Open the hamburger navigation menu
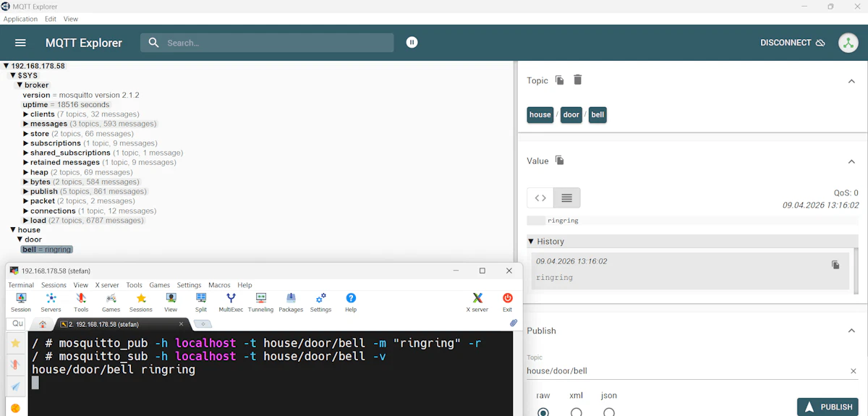 (x=20, y=43)
